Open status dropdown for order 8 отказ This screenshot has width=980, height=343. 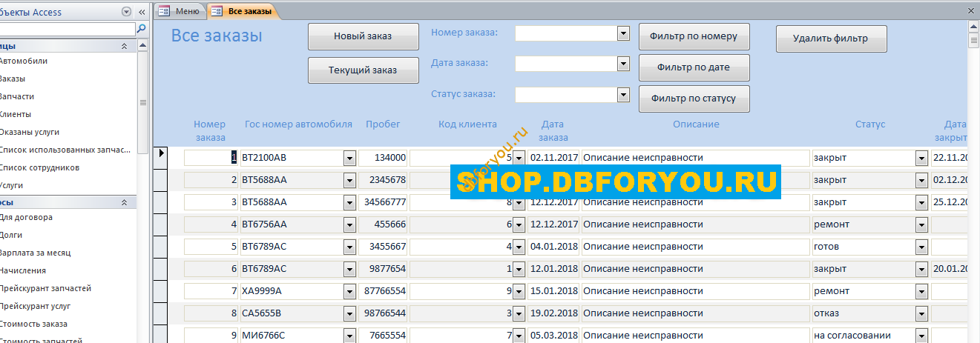click(x=922, y=313)
